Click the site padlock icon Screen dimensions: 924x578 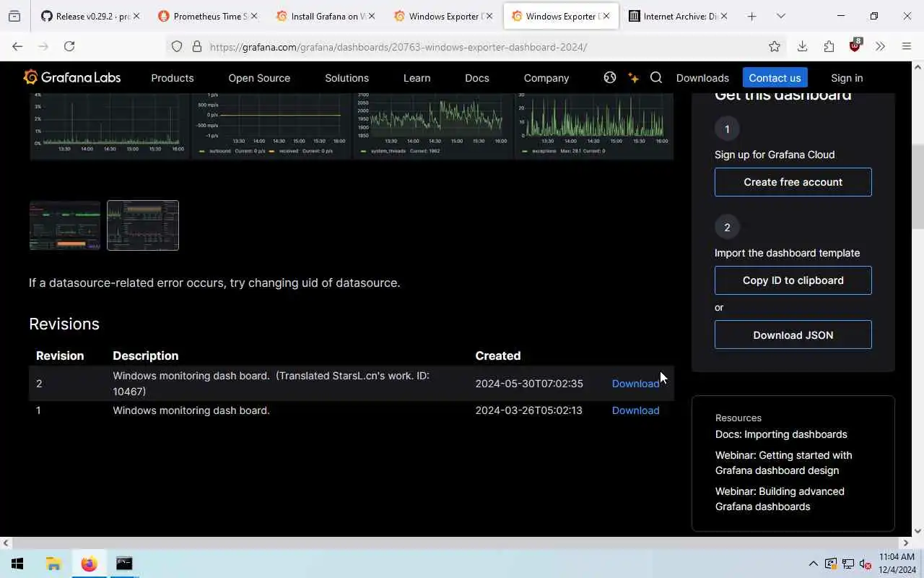196,46
